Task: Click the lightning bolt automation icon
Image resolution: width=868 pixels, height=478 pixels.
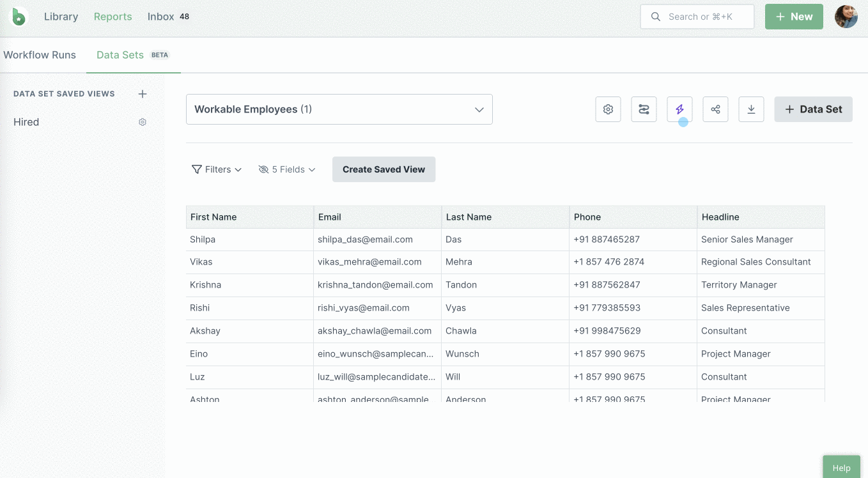Action: point(679,109)
